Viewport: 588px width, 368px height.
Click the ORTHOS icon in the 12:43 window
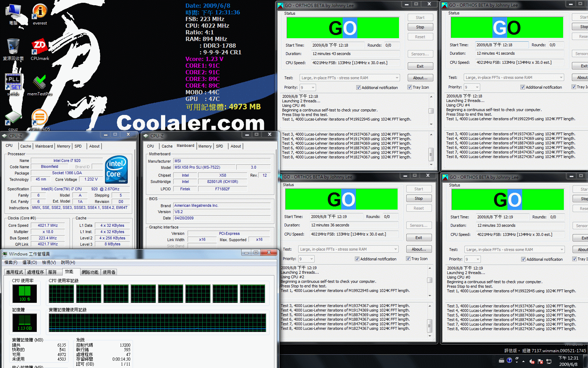280,5
